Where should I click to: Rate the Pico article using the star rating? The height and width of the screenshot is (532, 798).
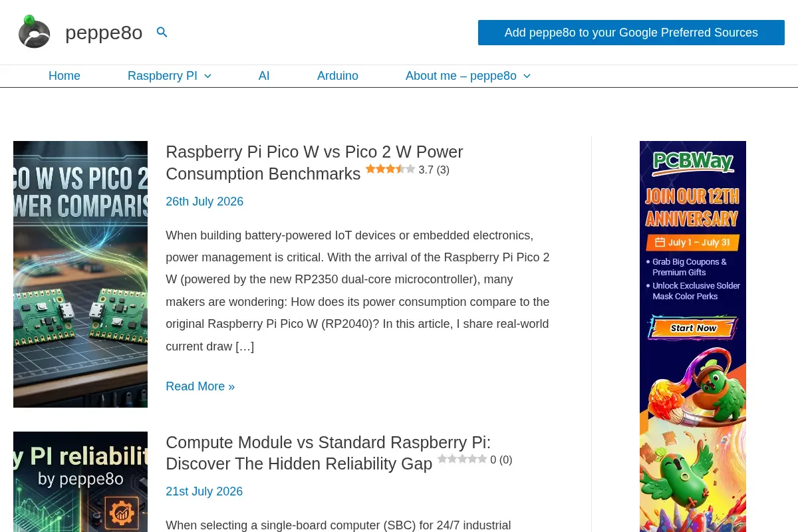tap(390, 169)
